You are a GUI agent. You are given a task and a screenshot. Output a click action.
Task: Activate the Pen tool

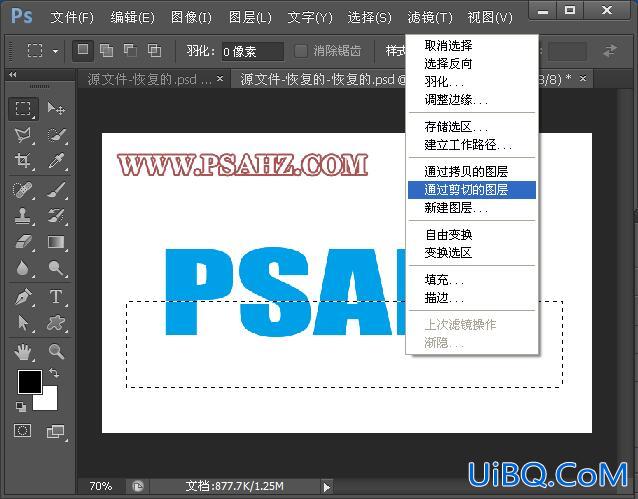pyautogui.click(x=23, y=297)
